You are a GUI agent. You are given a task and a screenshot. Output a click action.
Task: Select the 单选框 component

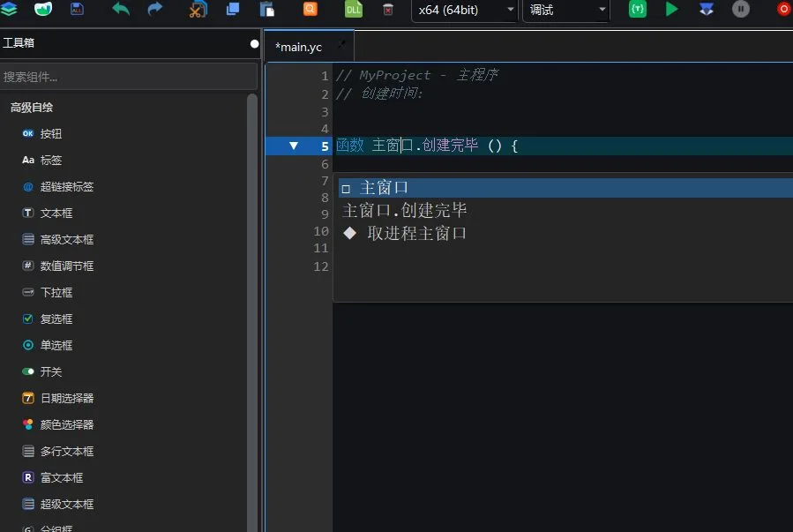(56, 345)
